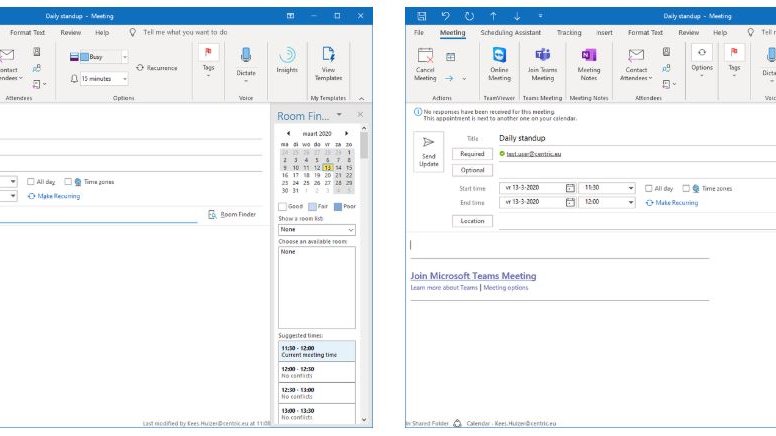The height and width of the screenshot is (436, 776).
Task: Open View Templates in left window
Action: pyautogui.click(x=328, y=63)
